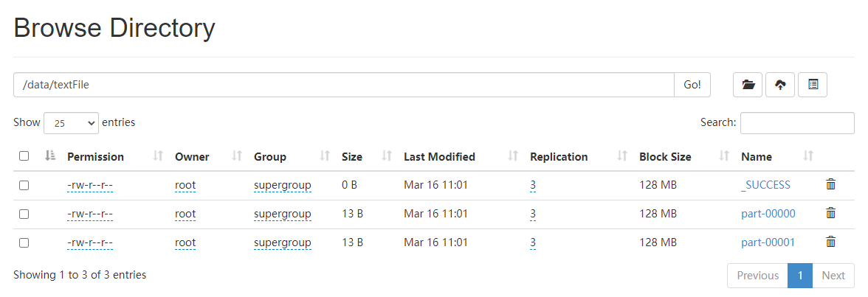Screen dimensions: 868x297
Task: Open the part-00000 file link
Action: click(x=768, y=214)
